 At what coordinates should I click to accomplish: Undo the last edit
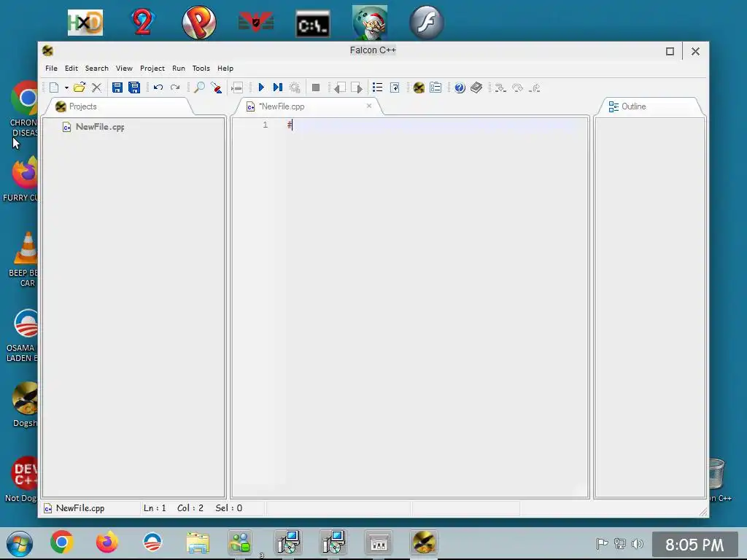[x=158, y=87]
